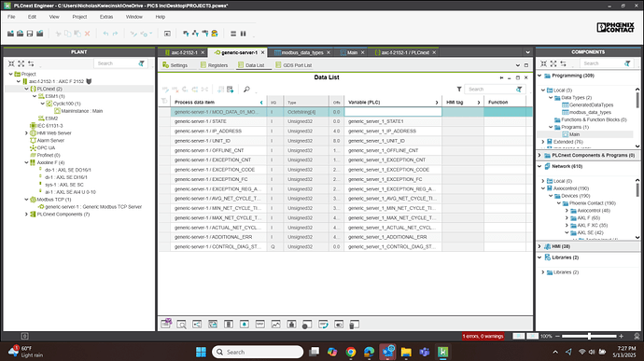The image size is (644, 361).
Task: Open File Explorer from the taskbar
Action: 406,352
